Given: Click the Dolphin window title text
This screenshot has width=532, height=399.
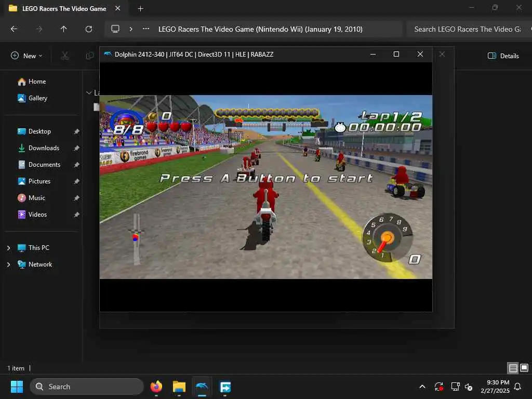Looking at the screenshot, I should point(194,54).
